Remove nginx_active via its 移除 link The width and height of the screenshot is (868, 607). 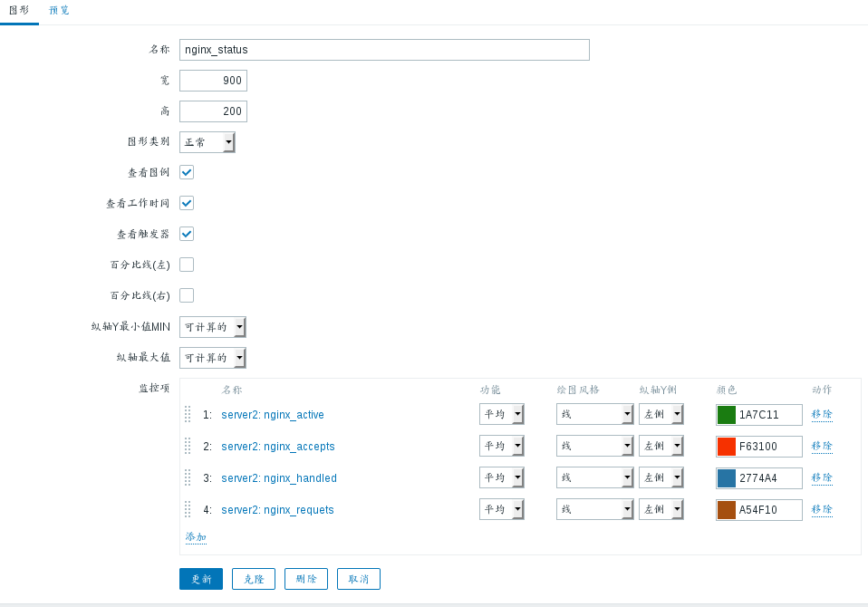822,414
